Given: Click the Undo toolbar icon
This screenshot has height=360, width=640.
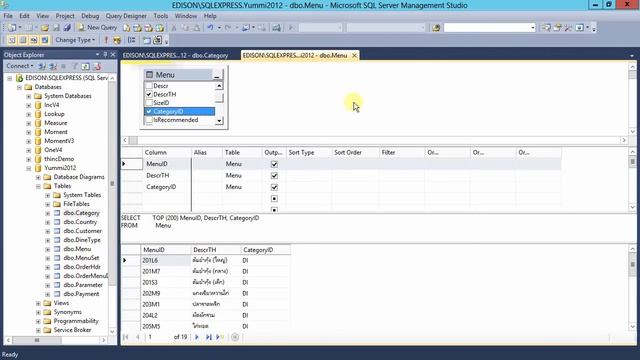Looking at the screenshot, I should click(x=210, y=28).
